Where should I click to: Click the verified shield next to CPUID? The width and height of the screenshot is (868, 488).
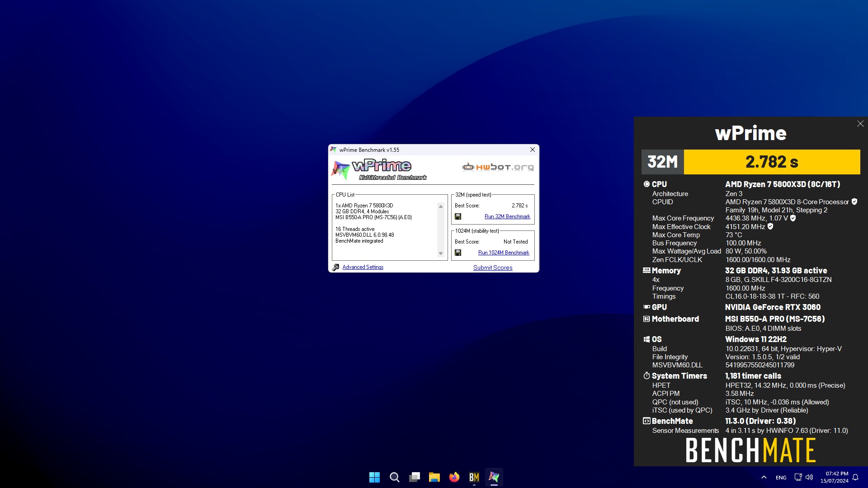pos(854,202)
